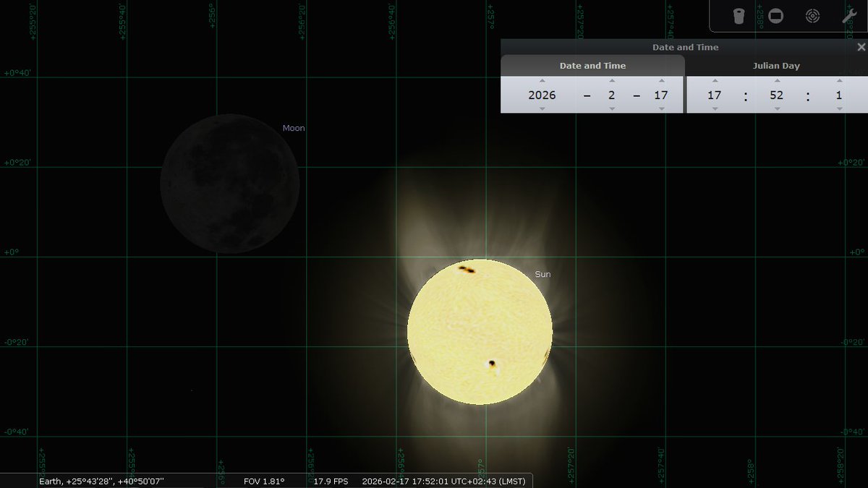Decrease the hour with down arrow

tap(715, 109)
